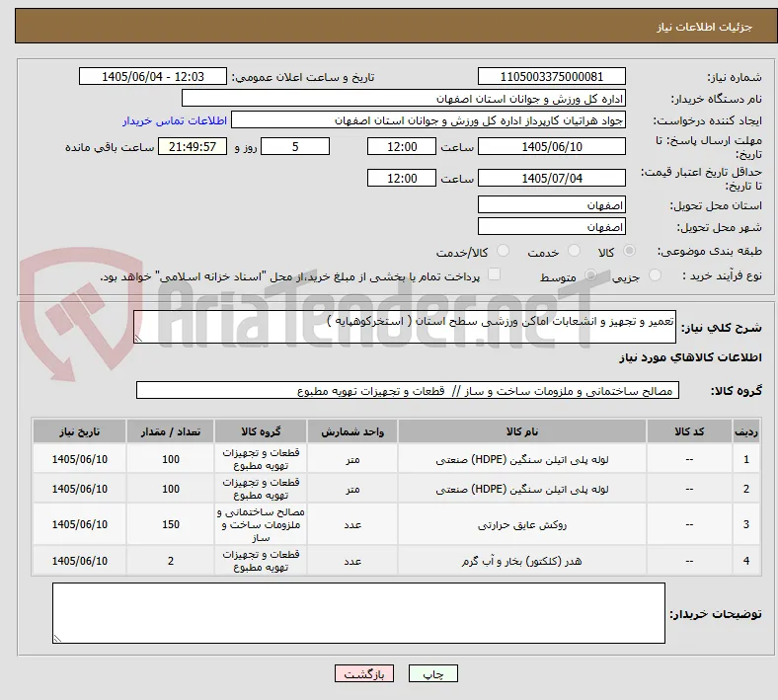This screenshot has width=778, height=700.
Task: Click quantity 2 in row 4
Action: click(171, 561)
